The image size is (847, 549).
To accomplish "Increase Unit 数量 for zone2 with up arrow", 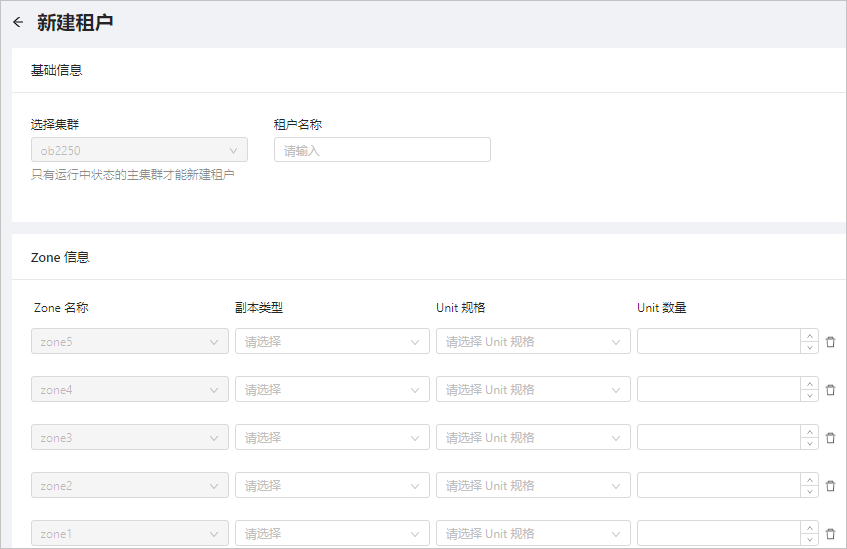I will (809, 480).
